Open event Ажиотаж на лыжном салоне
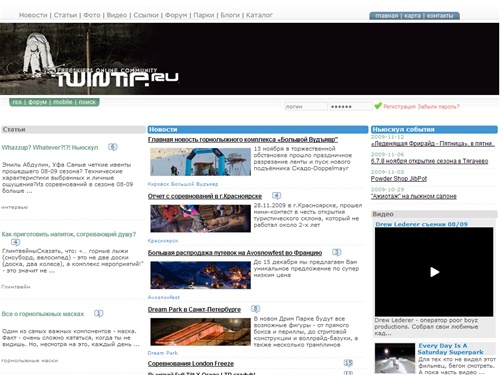The height and width of the screenshot is (375, 500). coord(414,196)
